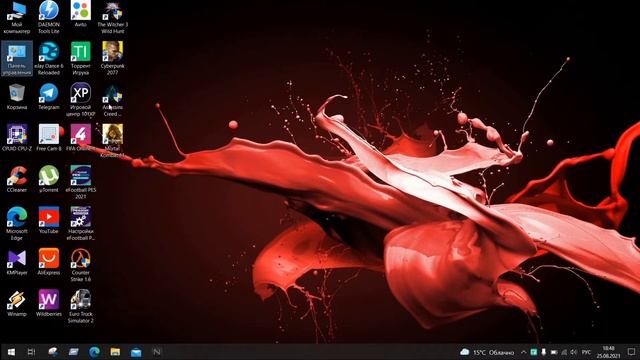Expand the hidden system tray icons
Screen dimensions: 640x360
coord(524,352)
